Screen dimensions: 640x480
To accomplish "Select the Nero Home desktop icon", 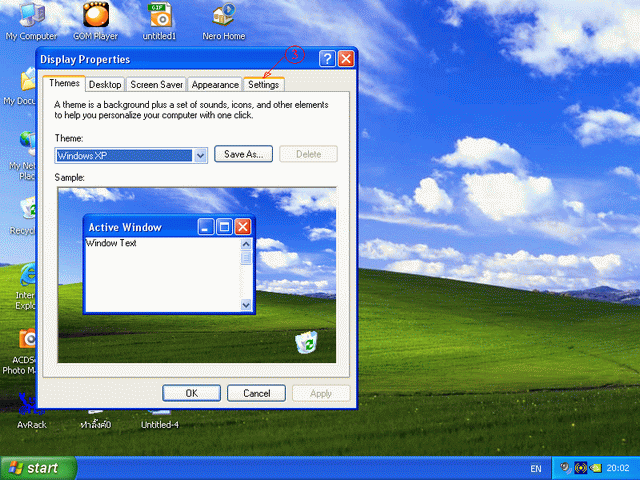I will [x=224, y=20].
